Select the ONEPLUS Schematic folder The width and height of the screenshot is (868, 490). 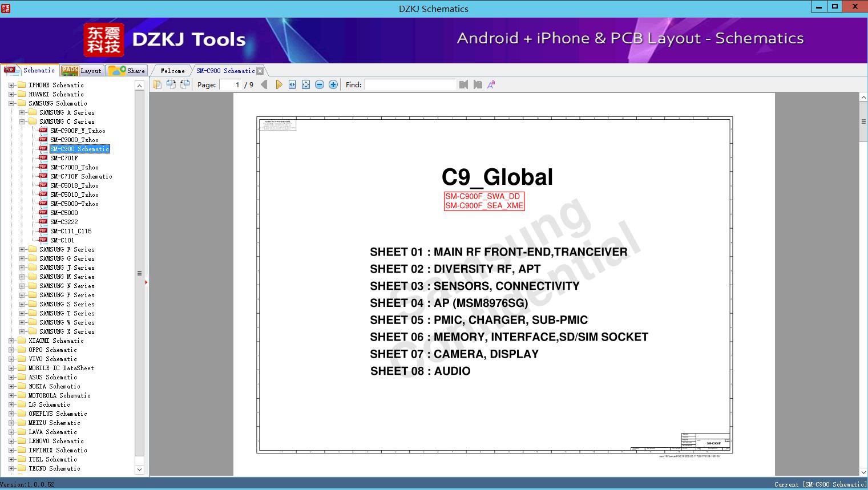(58, 414)
